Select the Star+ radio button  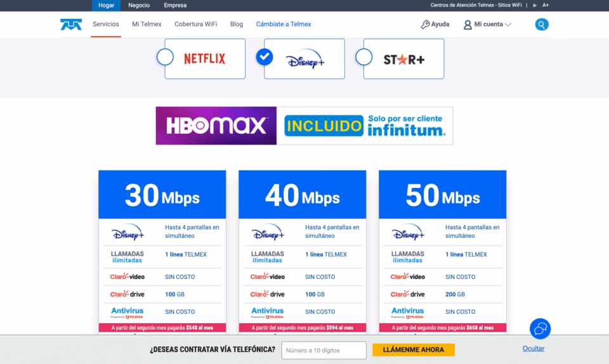[x=364, y=57]
